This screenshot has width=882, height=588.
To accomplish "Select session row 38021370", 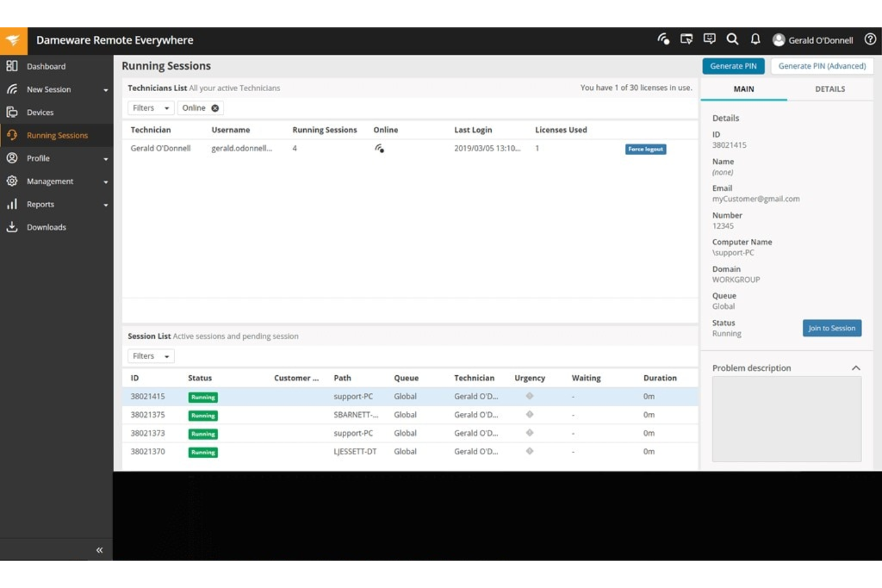I will 410,452.
